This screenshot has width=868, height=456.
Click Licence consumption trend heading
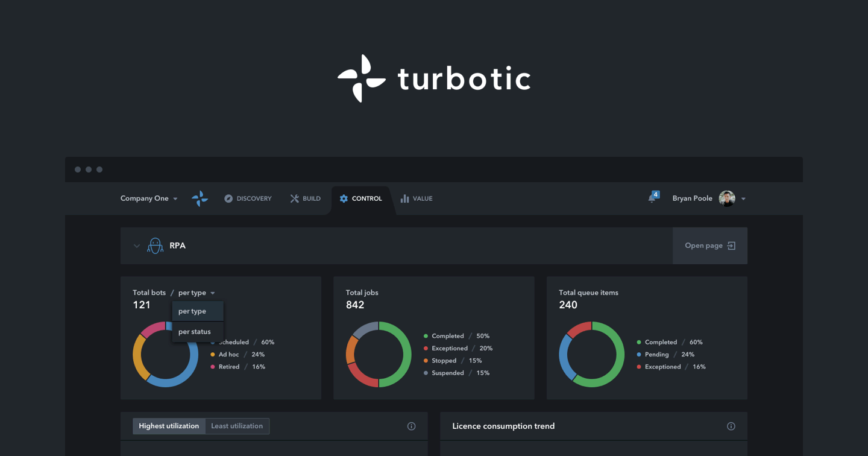pyautogui.click(x=503, y=426)
